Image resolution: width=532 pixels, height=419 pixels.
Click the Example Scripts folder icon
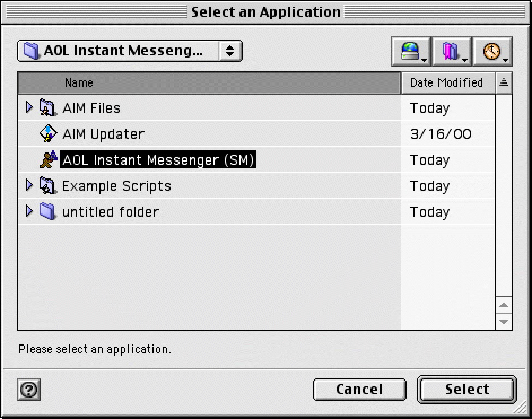pos(47,186)
